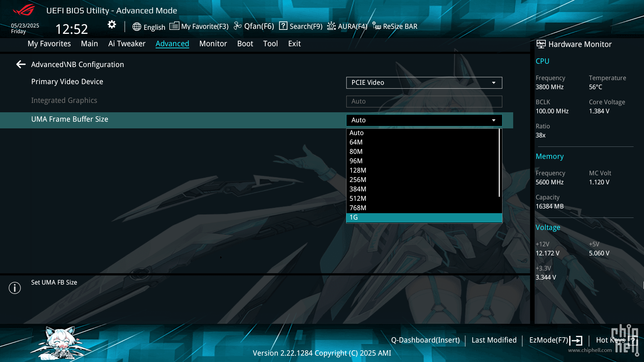Screen dimensions: 644x362
Task: Click the Integrated Graphics label
Action: (64, 101)
